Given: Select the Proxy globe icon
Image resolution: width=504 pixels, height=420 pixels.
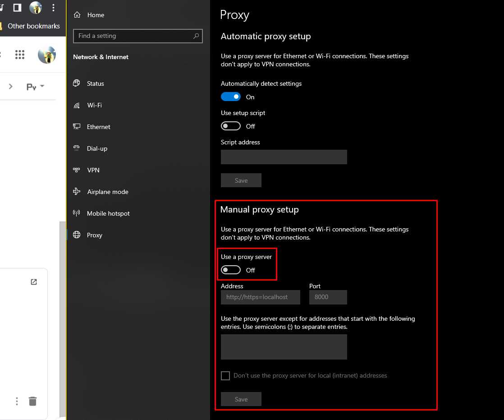Looking at the screenshot, I should (76, 235).
